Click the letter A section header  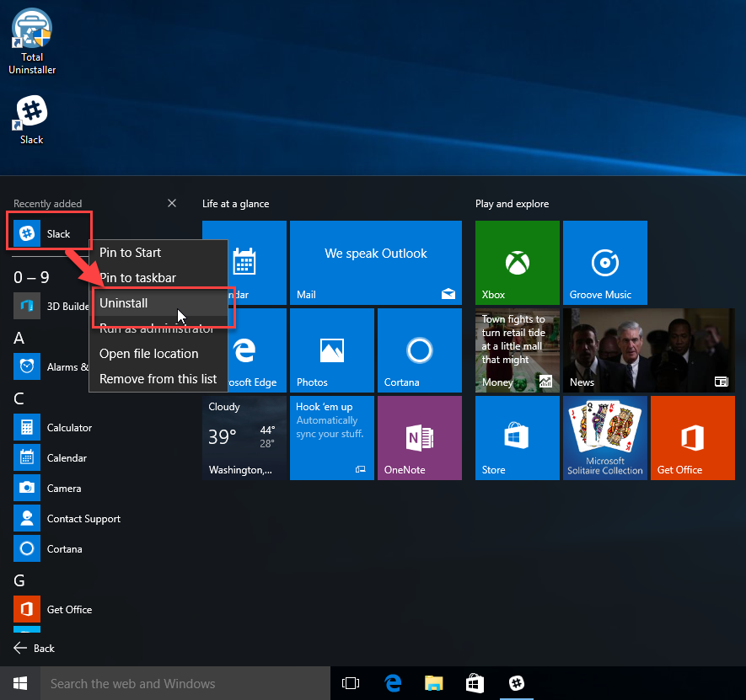[x=19, y=338]
